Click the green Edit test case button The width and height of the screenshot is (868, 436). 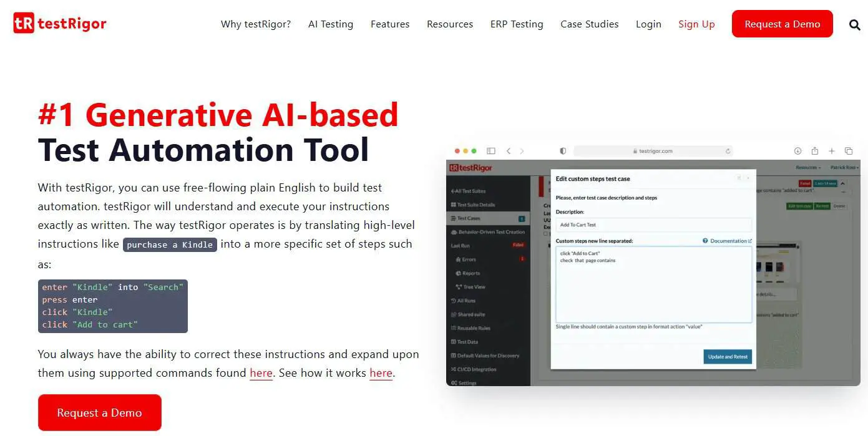coord(799,206)
